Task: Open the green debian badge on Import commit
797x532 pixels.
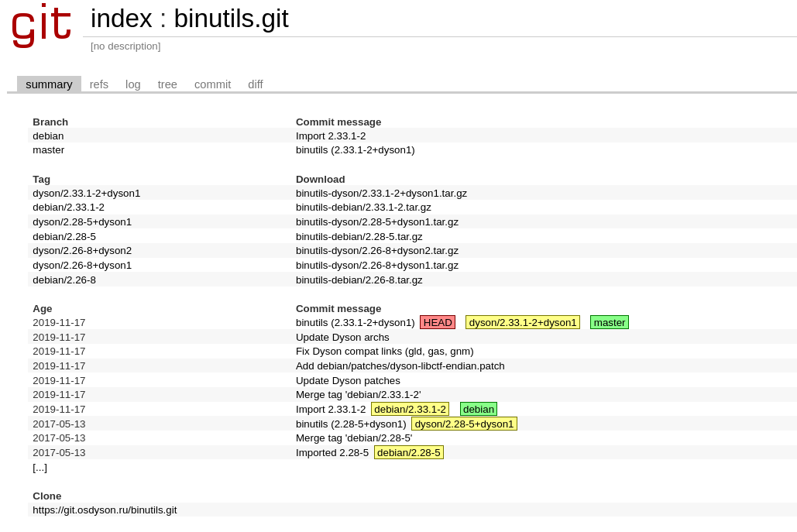Action: [479, 410]
